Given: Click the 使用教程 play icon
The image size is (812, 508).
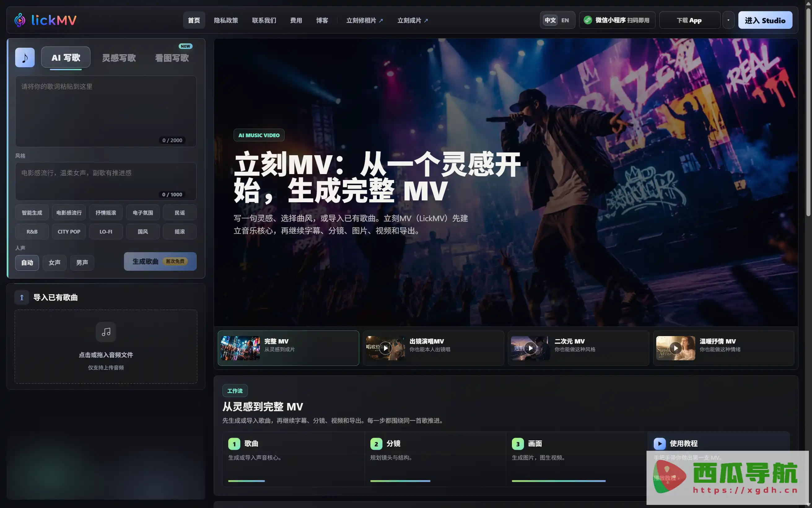Looking at the screenshot, I should coord(660,444).
